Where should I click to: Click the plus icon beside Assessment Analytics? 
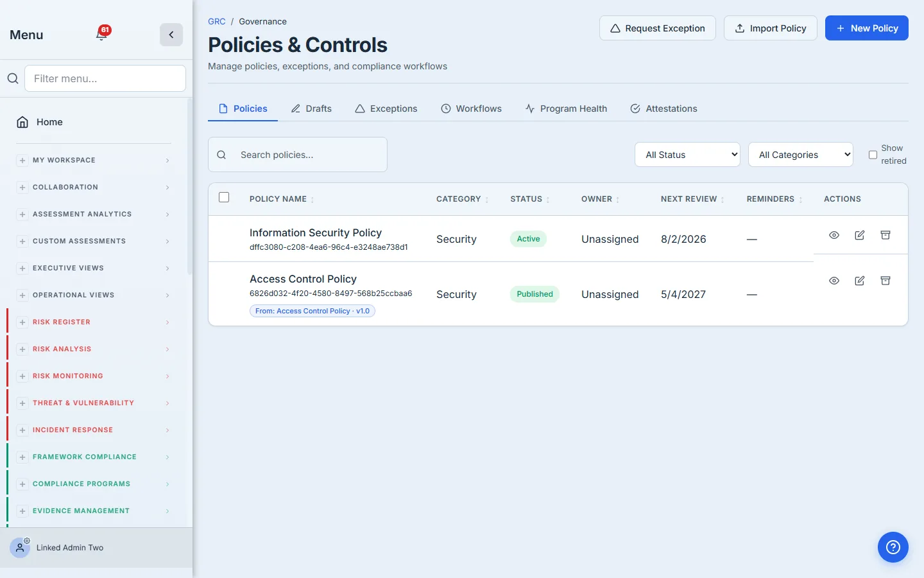[22, 215]
